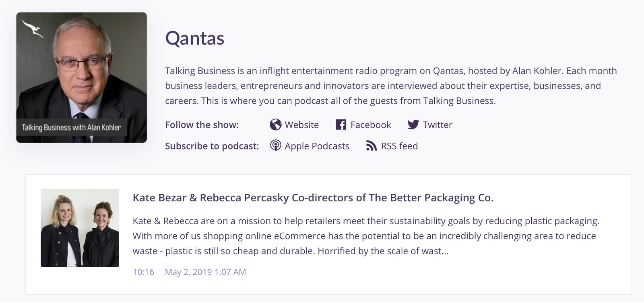Click the globe icon beside Website
Image resolution: width=644 pixels, height=303 pixels.
pos(275,125)
